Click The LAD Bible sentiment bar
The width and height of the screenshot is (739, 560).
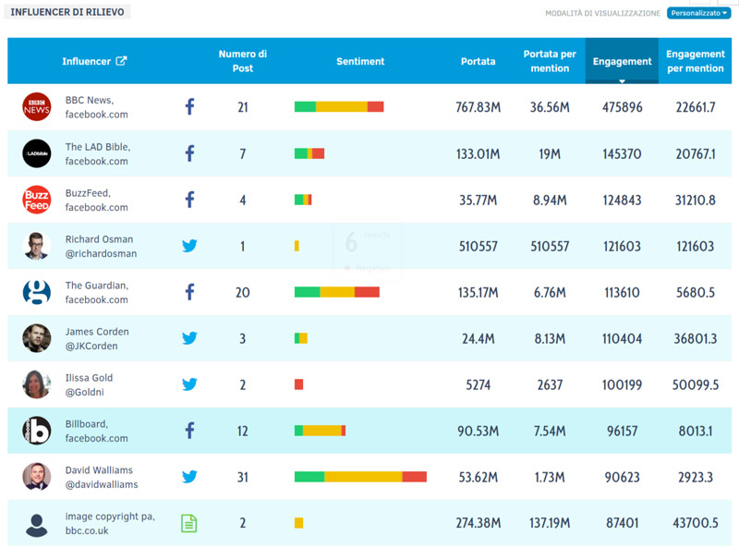coord(309,153)
